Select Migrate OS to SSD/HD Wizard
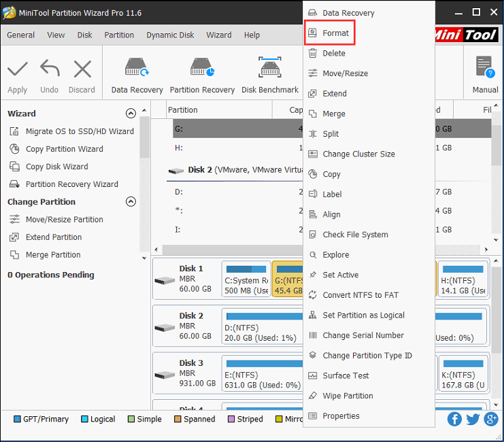This screenshot has width=504, height=442. click(x=79, y=131)
